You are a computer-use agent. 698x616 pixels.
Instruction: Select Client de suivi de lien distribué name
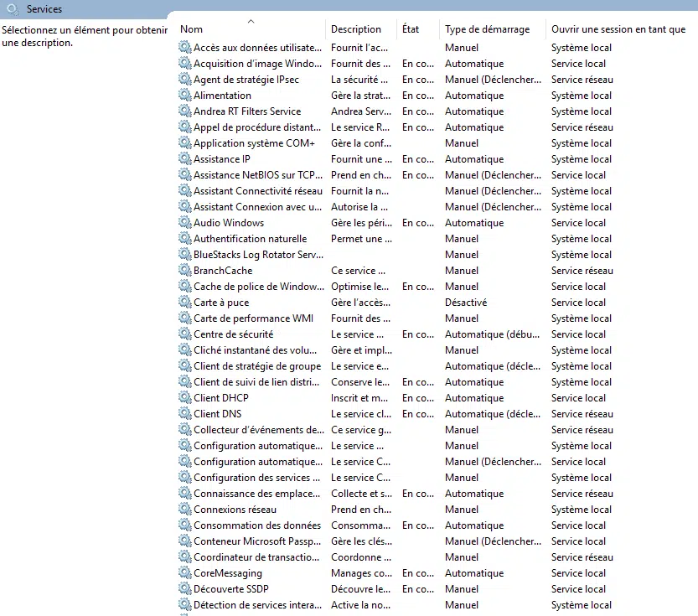pyautogui.click(x=256, y=382)
